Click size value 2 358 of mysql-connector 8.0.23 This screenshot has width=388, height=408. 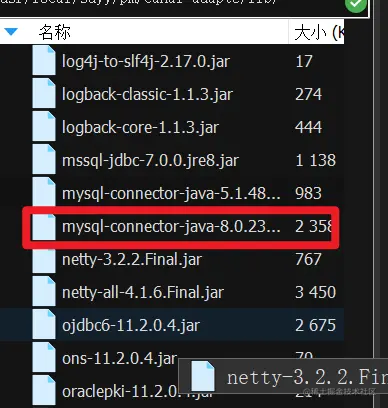click(314, 226)
